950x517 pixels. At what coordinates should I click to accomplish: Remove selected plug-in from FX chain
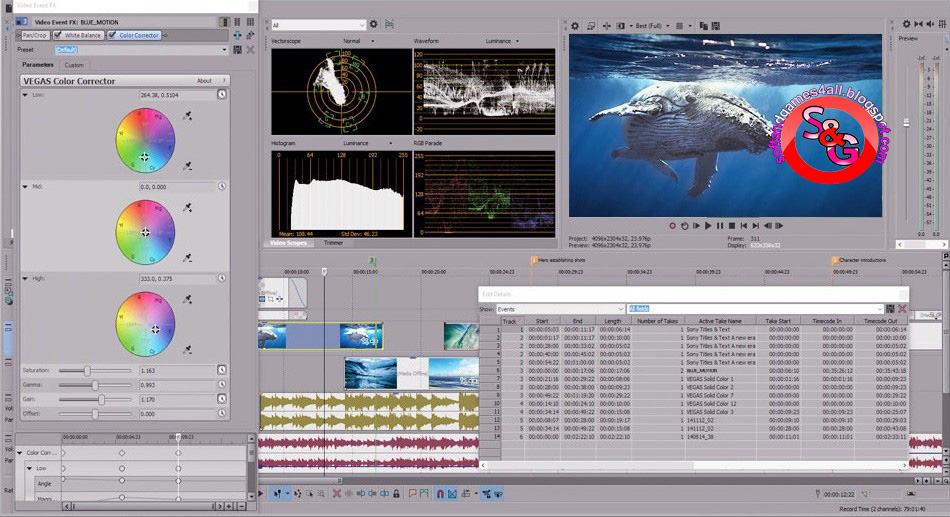pyautogui.click(x=250, y=36)
